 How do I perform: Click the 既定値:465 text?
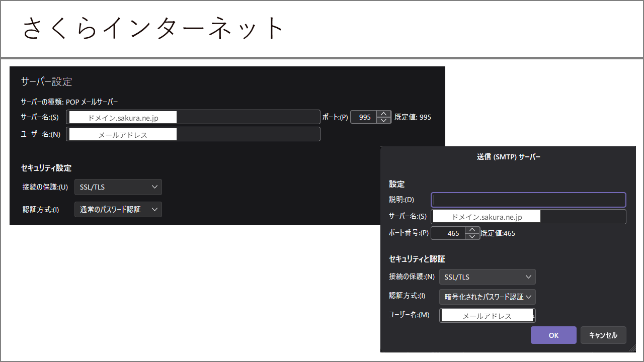tap(498, 233)
